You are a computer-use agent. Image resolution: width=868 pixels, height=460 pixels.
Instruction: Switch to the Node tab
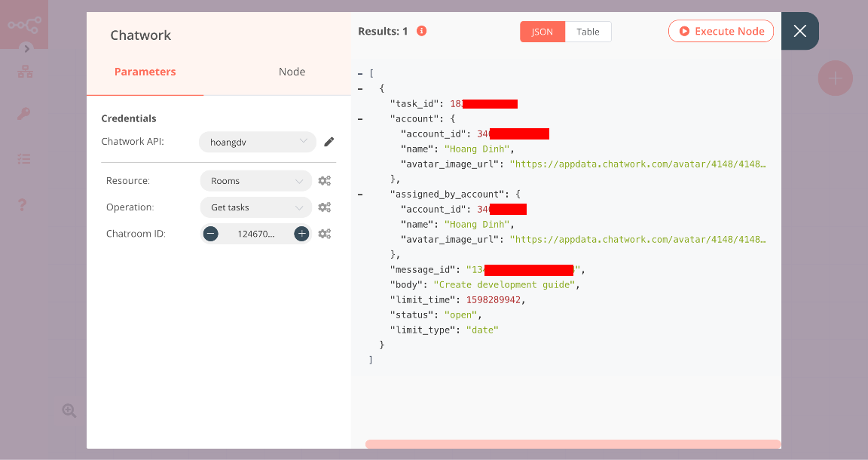click(292, 72)
